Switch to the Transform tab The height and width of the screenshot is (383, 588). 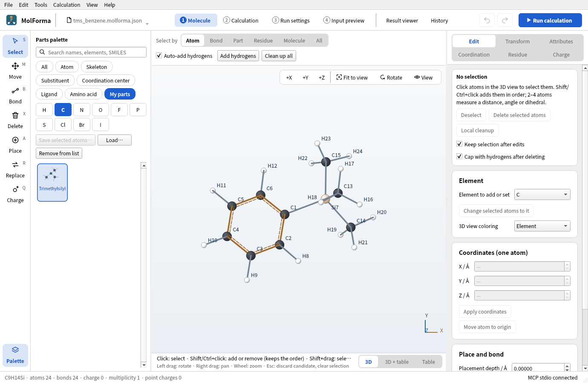point(518,41)
